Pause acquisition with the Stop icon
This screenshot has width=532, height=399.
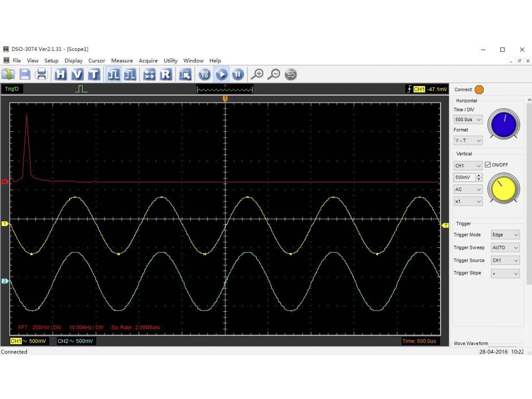pos(237,74)
